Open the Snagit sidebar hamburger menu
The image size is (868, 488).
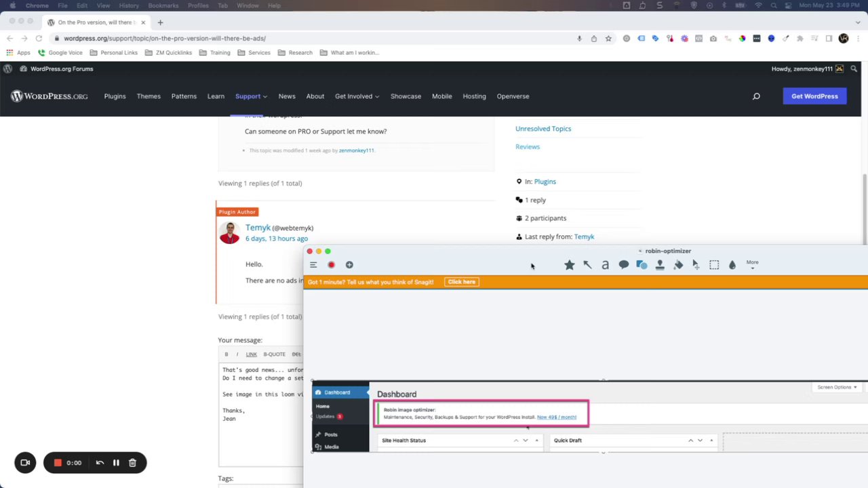[x=313, y=265]
